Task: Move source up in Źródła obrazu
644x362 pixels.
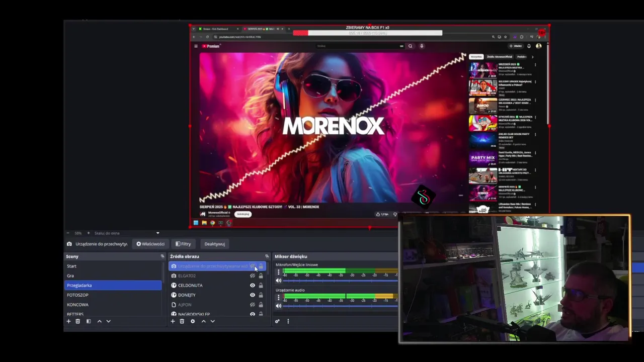Action: tap(203, 321)
